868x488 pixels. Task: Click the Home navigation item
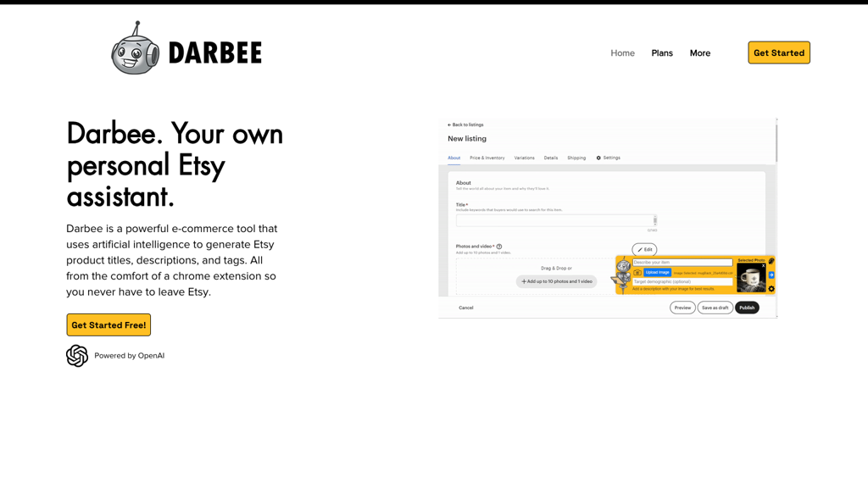coord(622,53)
